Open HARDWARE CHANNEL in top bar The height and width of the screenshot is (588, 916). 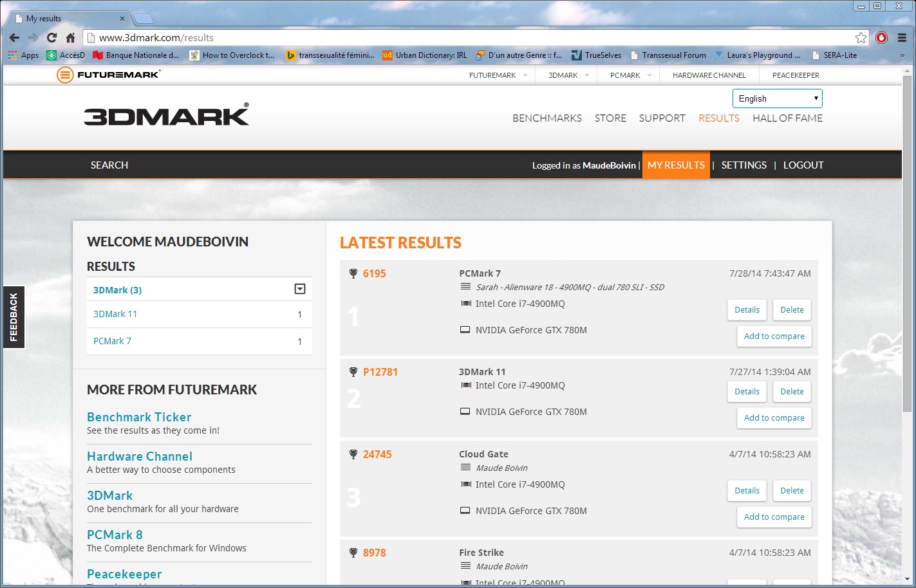pyautogui.click(x=709, y=75)
